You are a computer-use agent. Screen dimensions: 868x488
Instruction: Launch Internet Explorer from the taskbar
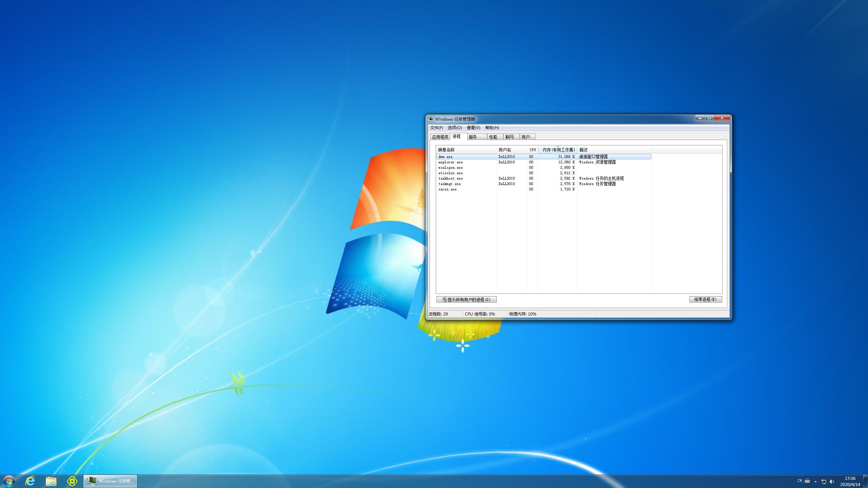coord(30,481)
